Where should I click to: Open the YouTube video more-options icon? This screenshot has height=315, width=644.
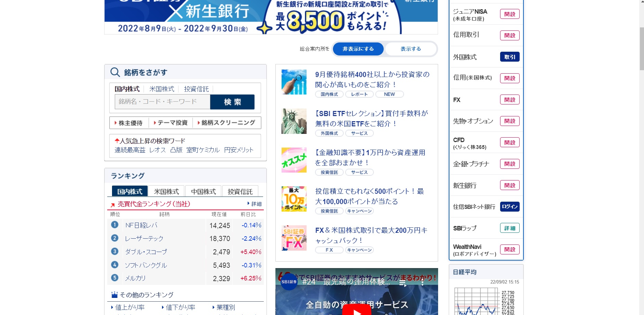422,283
